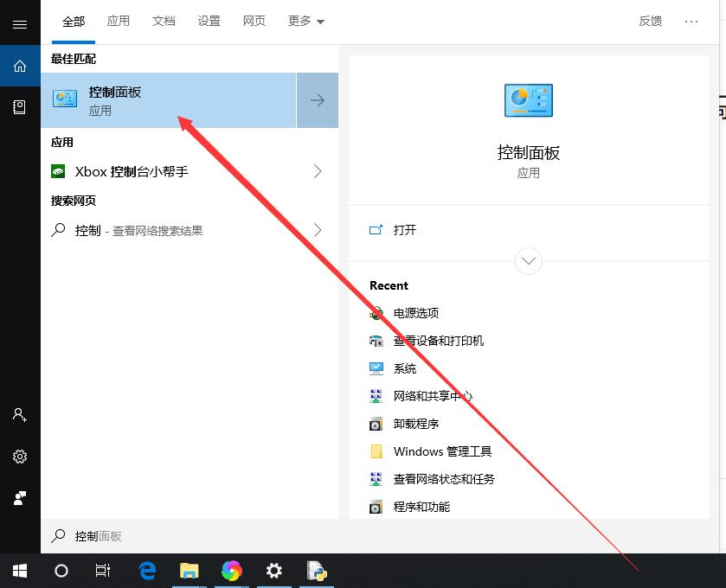The image size is (726, 588).
Task: Open 卸载程序 from Recent results
Action: [x=414, y=424]
